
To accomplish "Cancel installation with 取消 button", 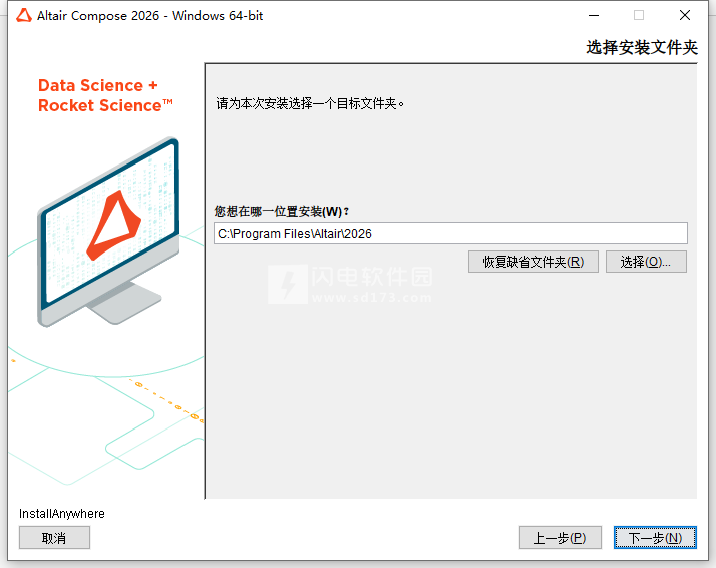I will point(54,538).
